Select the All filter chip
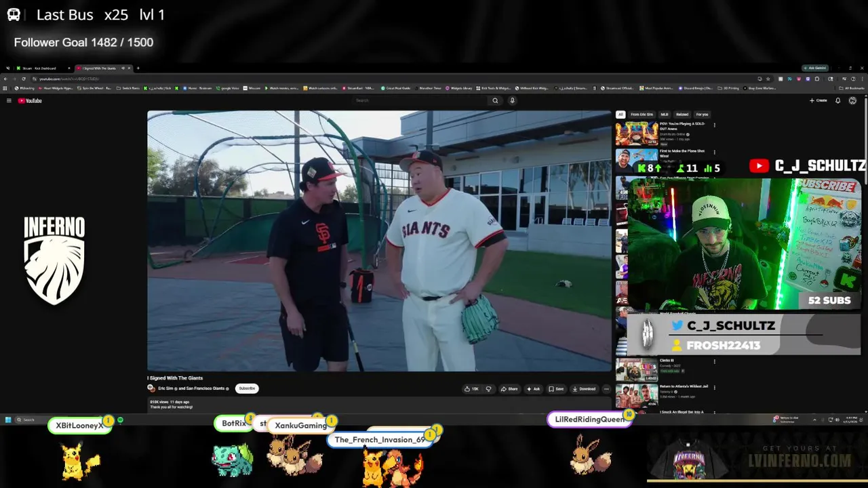This screenshot has width=868, height=488. pyautogui.click(x=620, y=115)
